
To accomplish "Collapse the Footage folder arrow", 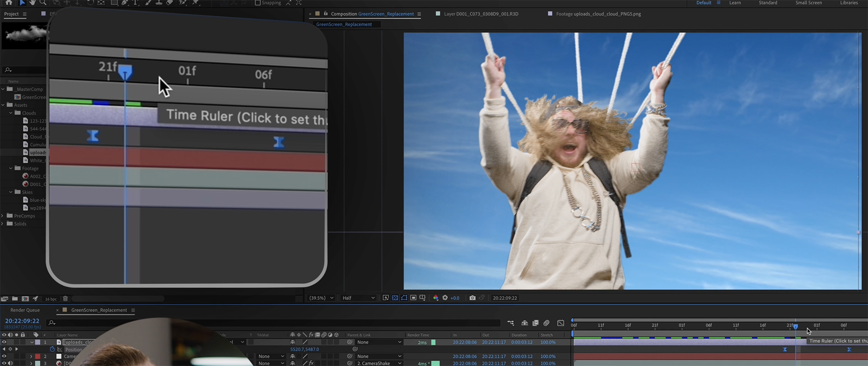I will pyautogui.click(x=11, y=168).
